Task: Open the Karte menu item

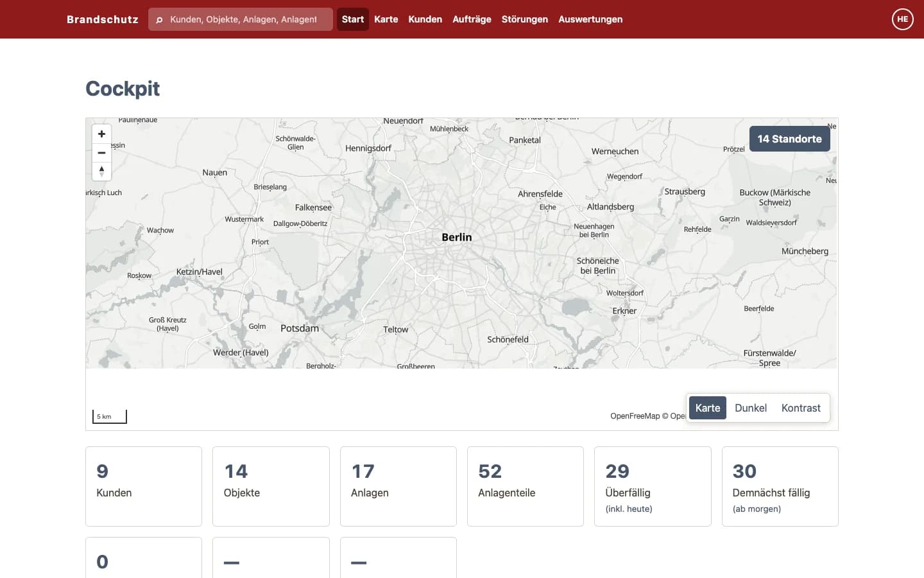Action: (x=386, y=19)
